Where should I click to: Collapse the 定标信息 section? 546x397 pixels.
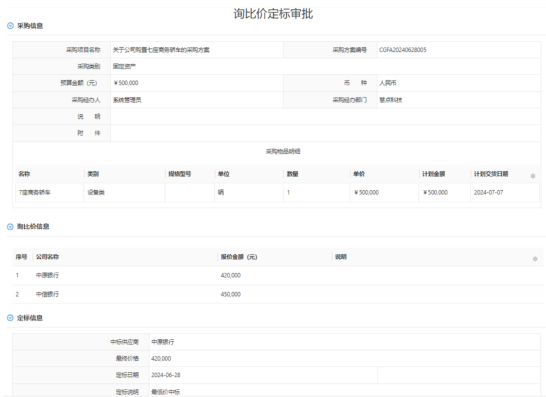tap(10, 318)
